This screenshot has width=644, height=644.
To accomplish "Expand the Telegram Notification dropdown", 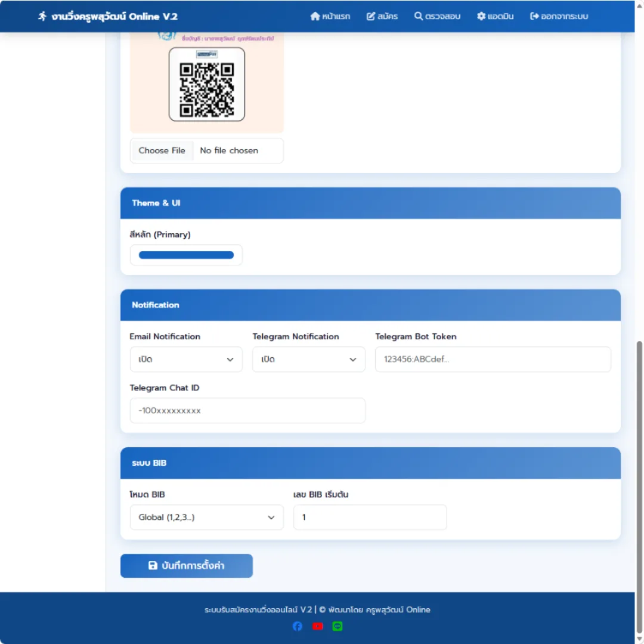I will (x=308, y=360).
